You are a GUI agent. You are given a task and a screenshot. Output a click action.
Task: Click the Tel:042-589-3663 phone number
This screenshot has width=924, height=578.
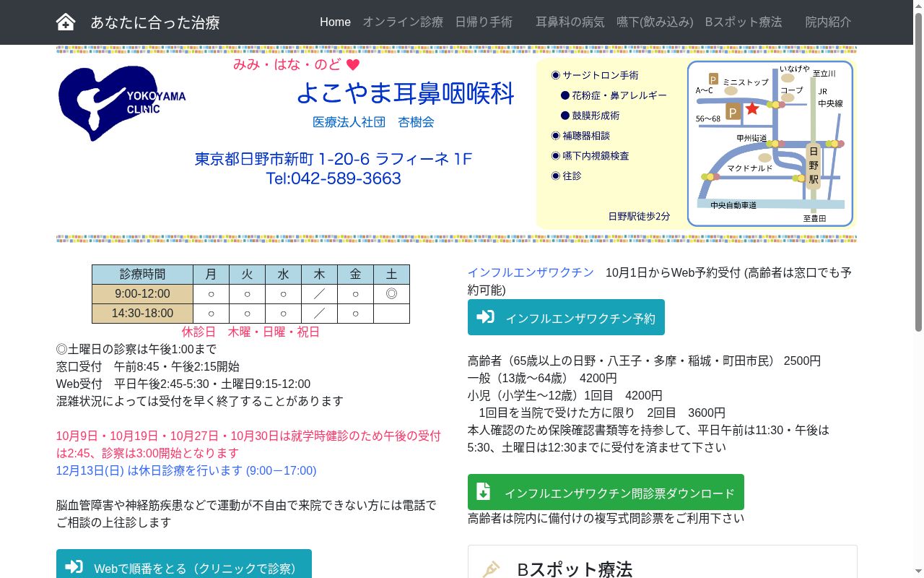(334, 178)
